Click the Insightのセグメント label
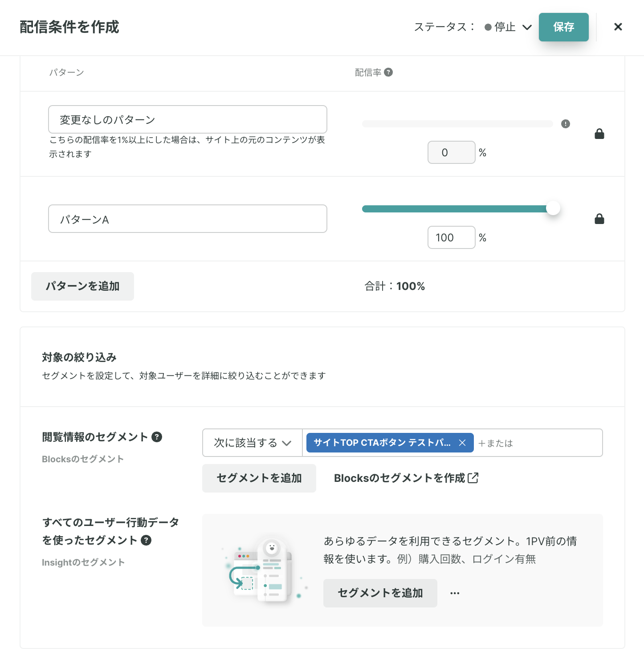 click(83, 562)
